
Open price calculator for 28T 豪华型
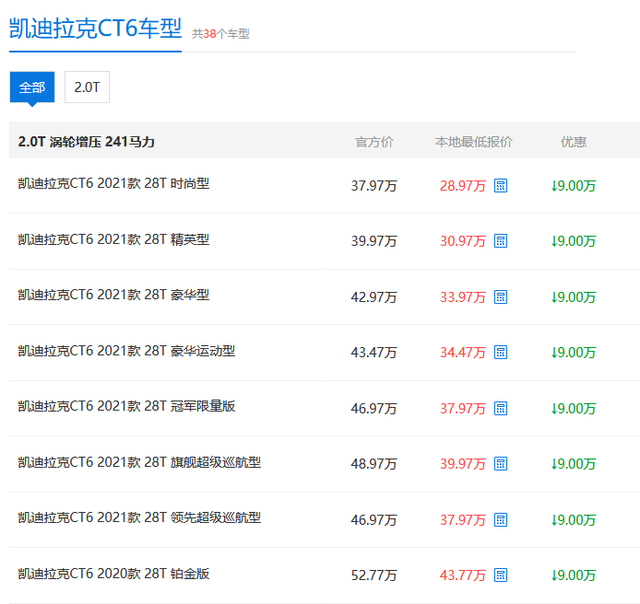(501, 297)
